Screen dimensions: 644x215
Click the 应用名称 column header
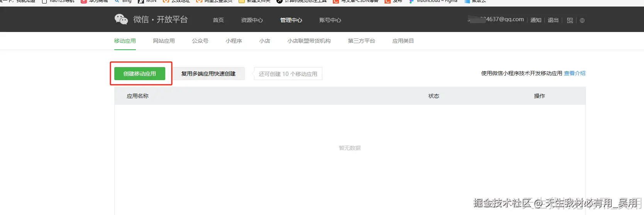[x=137, y=96]
